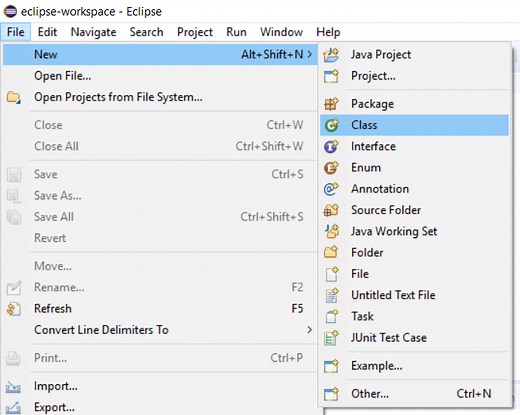Click the Other... wizard icon
The height and width of the screenshot is (415, 520).
pyautogui.click(x=331, y=394)
